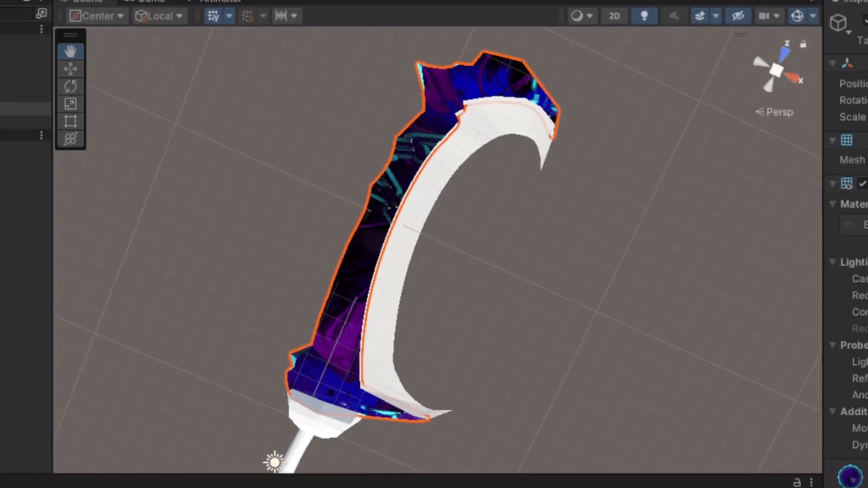The image size is (868, 488).
Task: Open draw mode dropdown arrow
Action: [x=590, y=16]
